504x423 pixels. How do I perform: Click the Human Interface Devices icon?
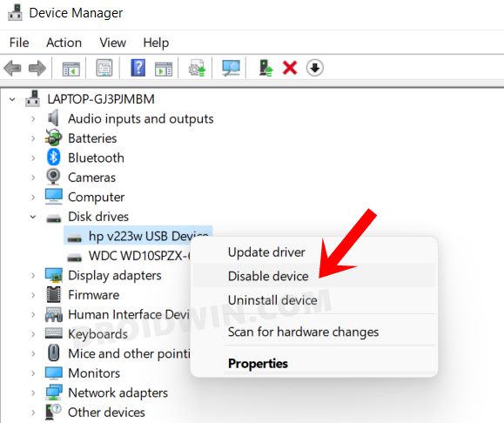point(54,315)
